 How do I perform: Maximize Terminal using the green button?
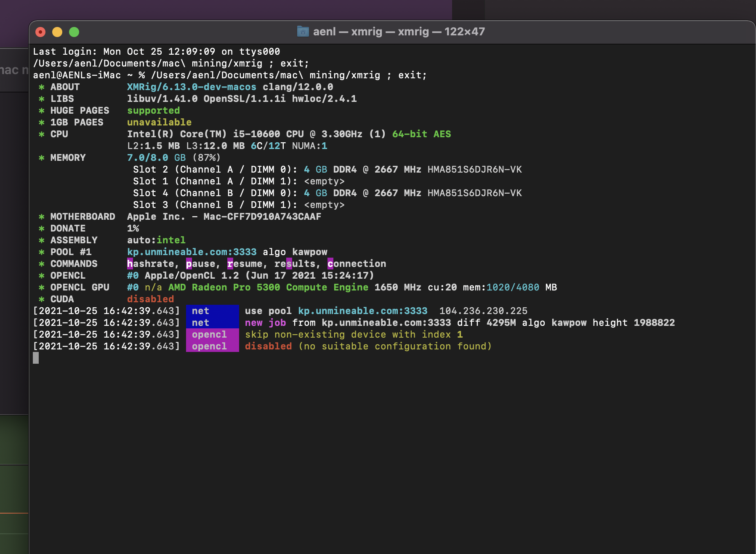click(74, 32)
